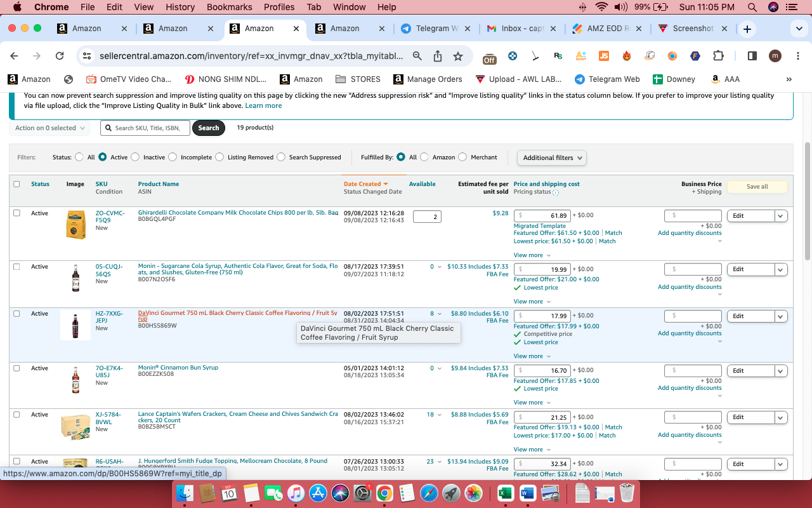
Task: Launch Excel from the Dock
Action: click(506, 493)
